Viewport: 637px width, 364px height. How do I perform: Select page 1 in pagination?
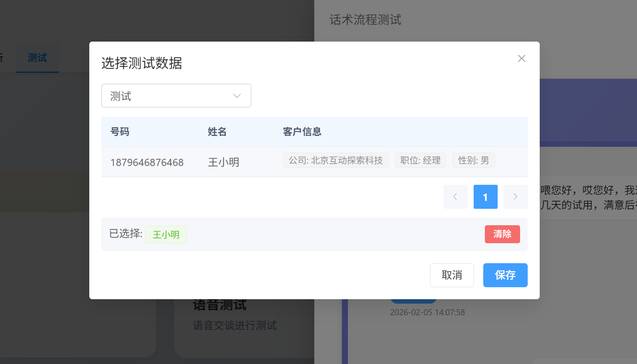pos(485,197)
